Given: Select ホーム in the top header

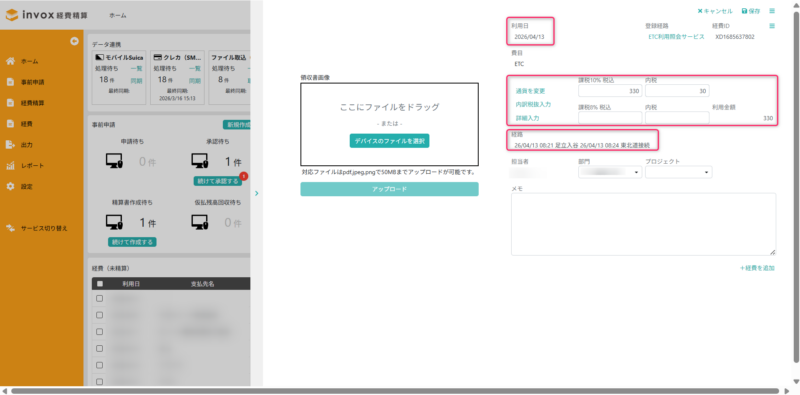Looking at the screenshot, I should [117, 16].
